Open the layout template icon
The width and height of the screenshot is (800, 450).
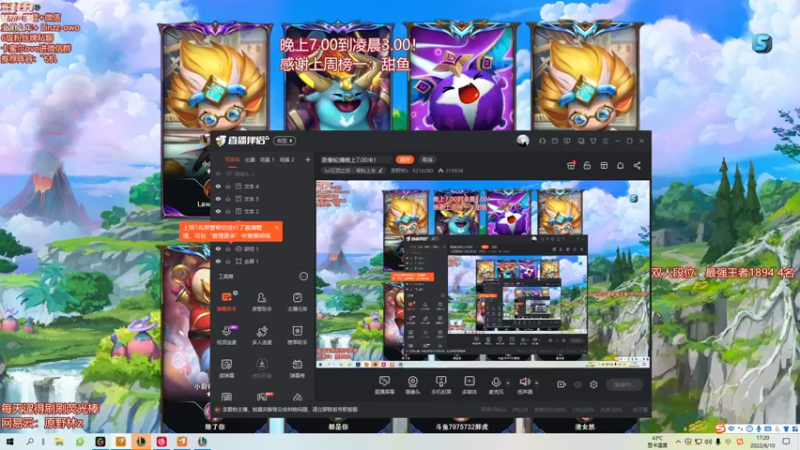pyautogui.click(x=604, y=165)
